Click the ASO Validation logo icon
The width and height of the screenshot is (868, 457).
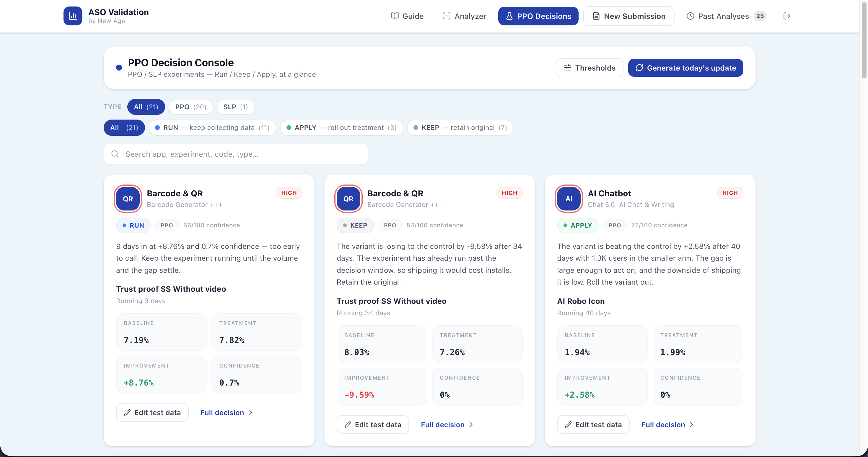tap(73, 16)
